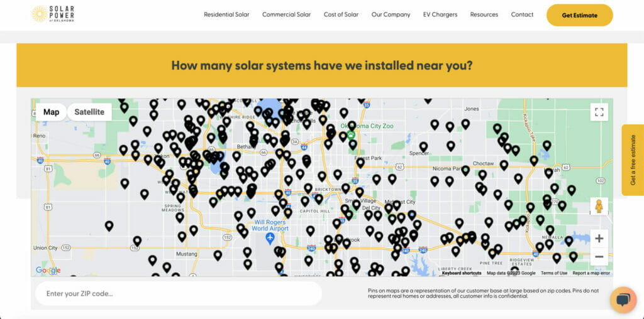Click the Solar Power of Oklahoma logo
The image size is (644, 319).
[53, 14]
